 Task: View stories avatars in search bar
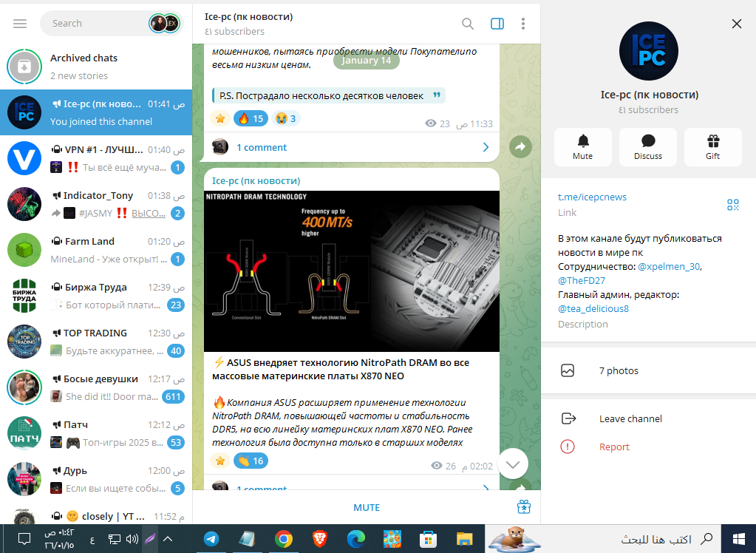[164, 23]
